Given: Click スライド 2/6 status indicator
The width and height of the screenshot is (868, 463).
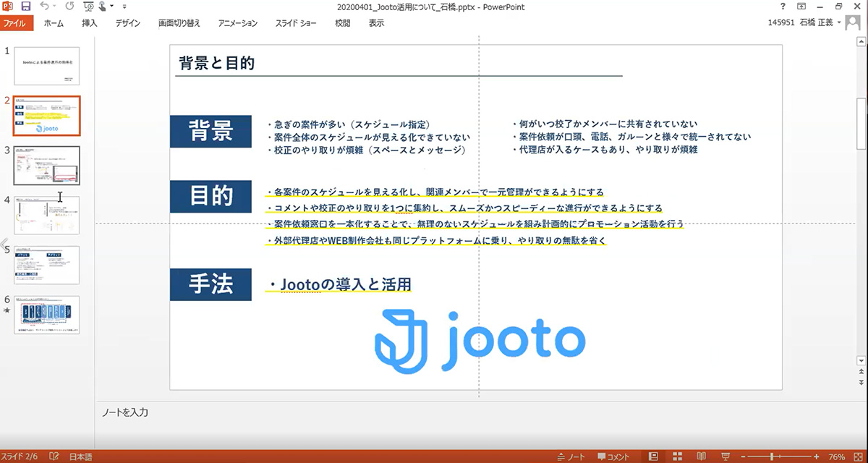Looking at the screenshot, I should point(20,456).
